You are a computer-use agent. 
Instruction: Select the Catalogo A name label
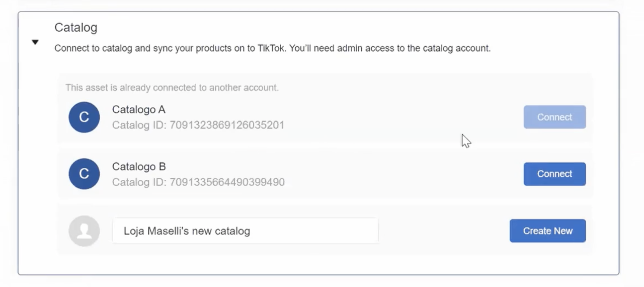pyautogui.click(x=138, y=110)
